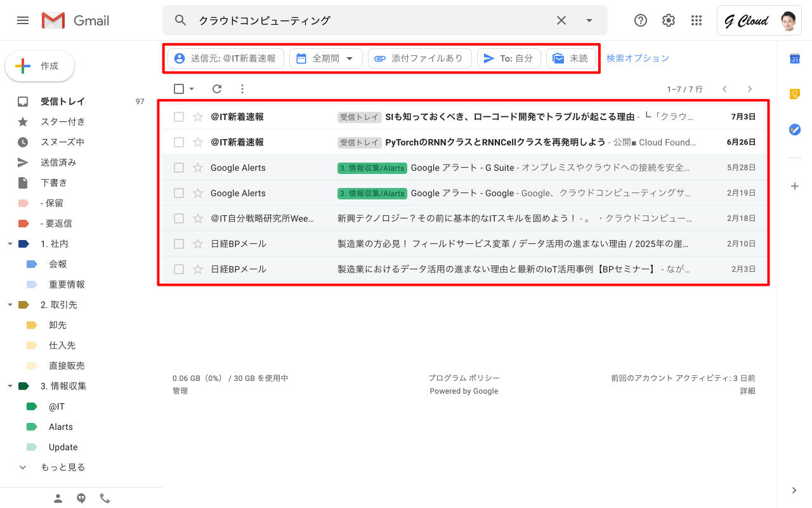The width and height of the screenshot is (812, 508).
Task: Check the SIも知っておくべき email checkbox
Action: pyautogui.click(x=179, y=117)
